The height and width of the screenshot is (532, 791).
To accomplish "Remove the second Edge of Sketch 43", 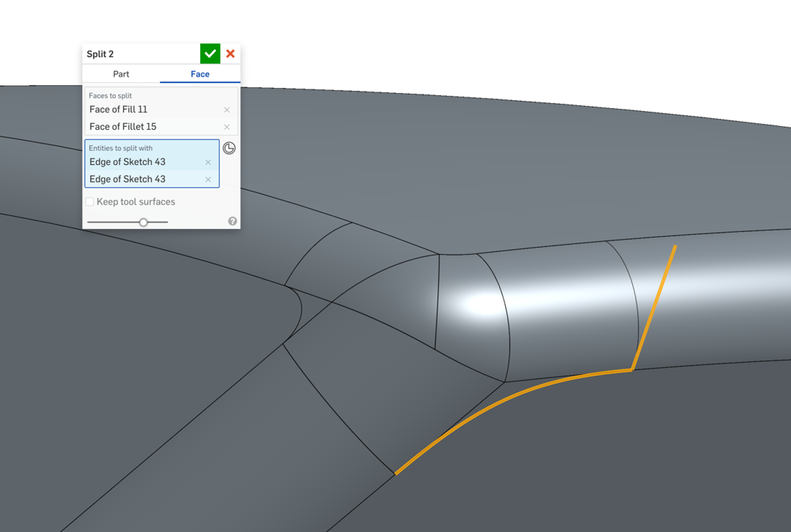I will [208, 179].
